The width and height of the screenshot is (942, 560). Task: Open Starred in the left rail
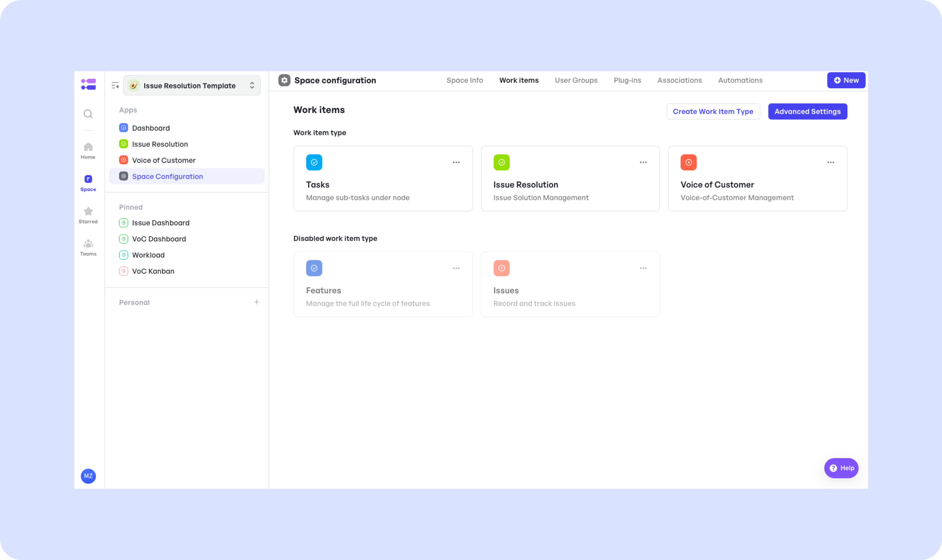(x=88, y=215)
